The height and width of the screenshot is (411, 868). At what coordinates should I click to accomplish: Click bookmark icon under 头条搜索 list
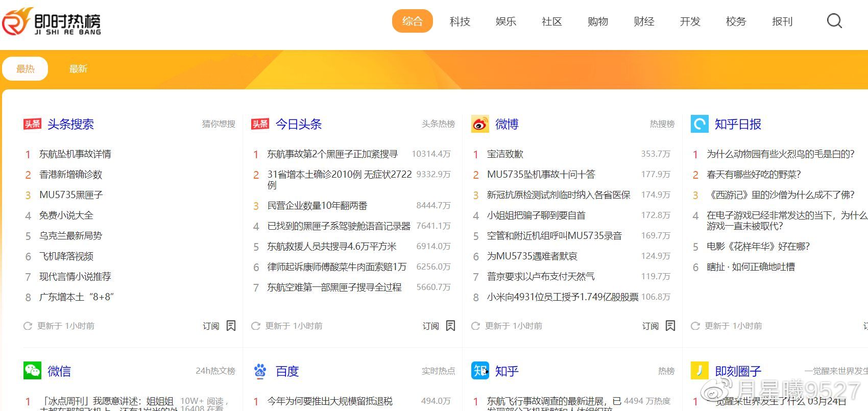pos(231,326)
